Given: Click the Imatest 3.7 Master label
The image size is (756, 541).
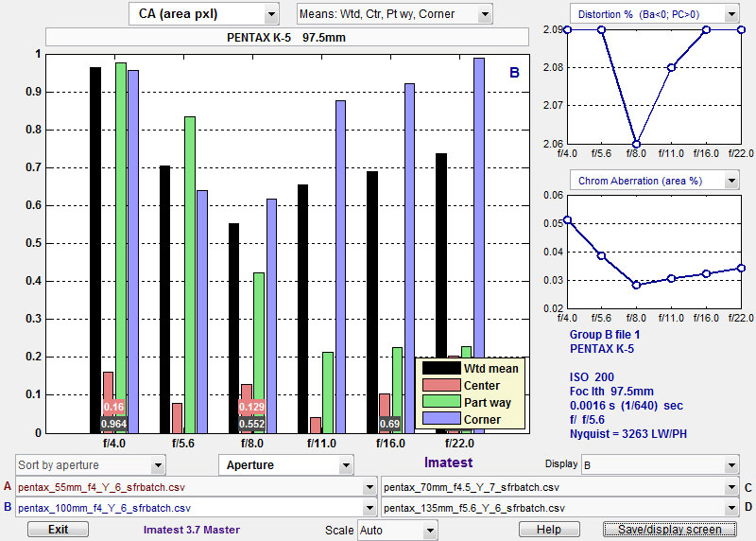Looking at the screenshot, I should (x=192, y=530).
